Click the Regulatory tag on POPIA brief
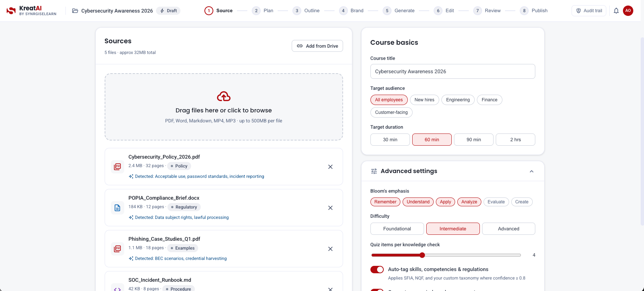This screenshot has height=291, width=644. point(184,207)
